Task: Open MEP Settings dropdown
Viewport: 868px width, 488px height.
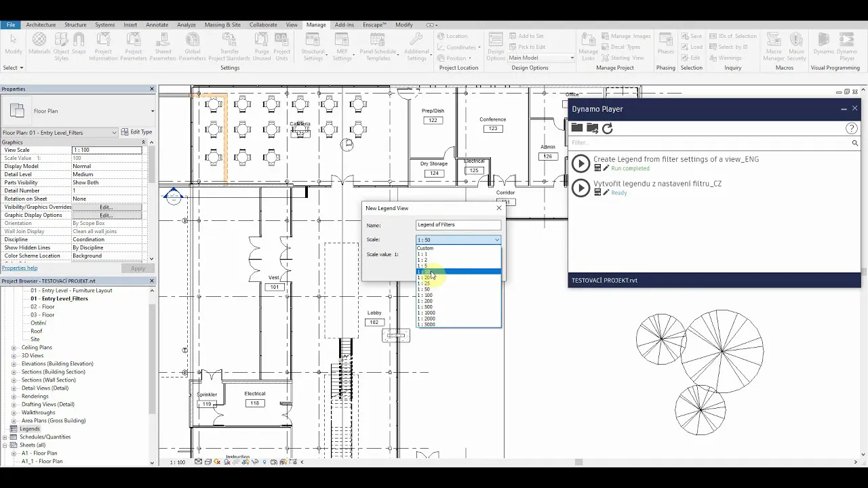Action: point(342,47)
